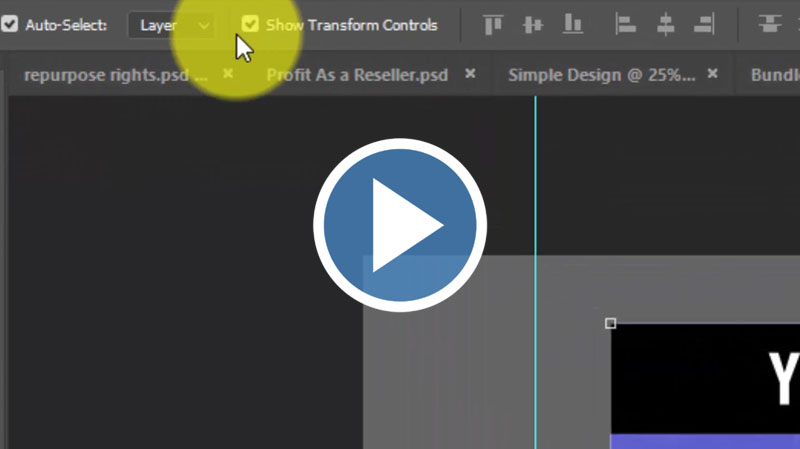Open the Auto-Select Layer dropdown
The width and height of the screenshot is (800, 449).
(171, 25)
